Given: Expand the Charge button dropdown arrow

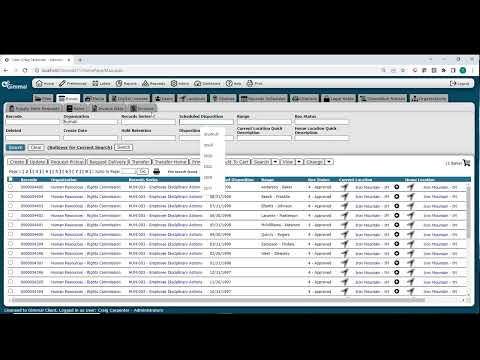Looking at the screenshot, I should (x=329, y=162).
